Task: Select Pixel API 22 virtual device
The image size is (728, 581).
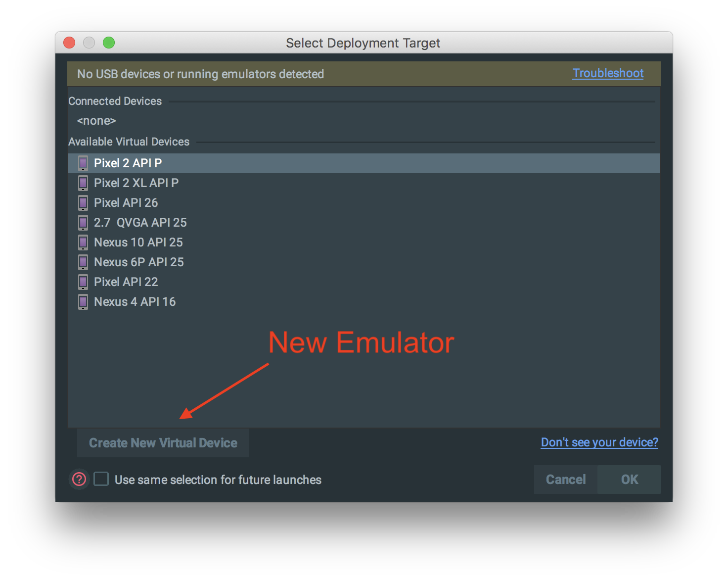Action: pos(364,282)
